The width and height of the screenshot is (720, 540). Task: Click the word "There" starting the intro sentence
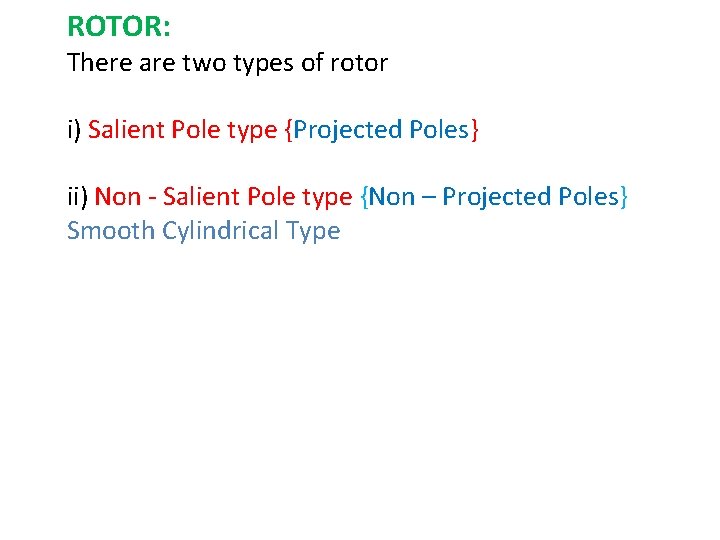click(100, 62)
